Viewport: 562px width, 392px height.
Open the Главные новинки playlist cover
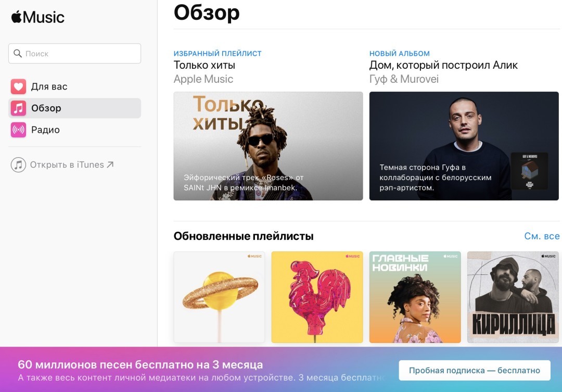(x=415, y=297)
